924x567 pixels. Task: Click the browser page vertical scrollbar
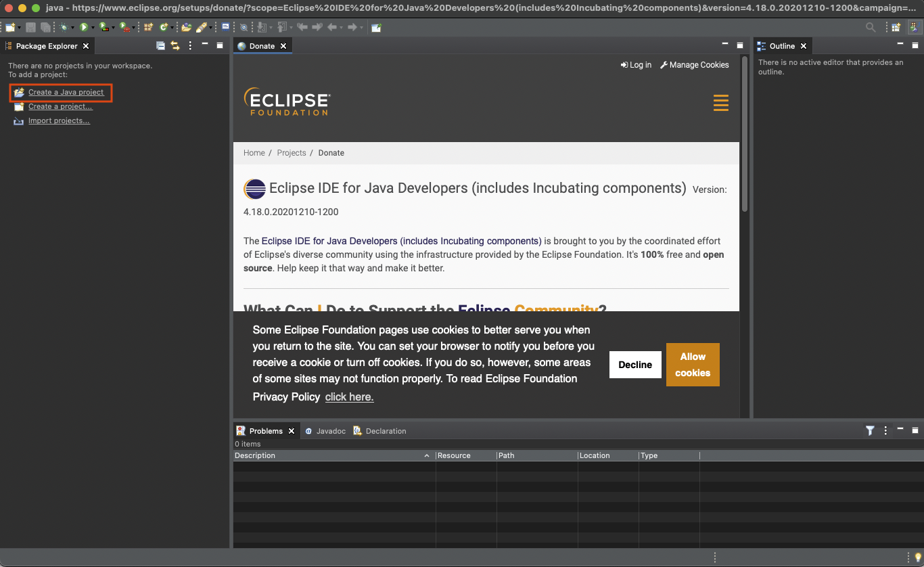point(745,135)
